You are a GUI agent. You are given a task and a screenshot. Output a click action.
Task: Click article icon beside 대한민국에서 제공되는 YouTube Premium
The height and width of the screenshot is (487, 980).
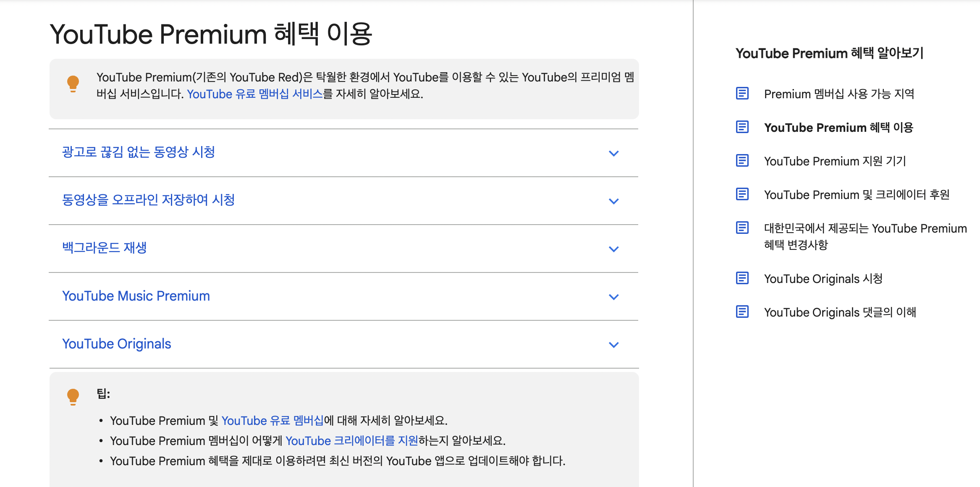742,228
